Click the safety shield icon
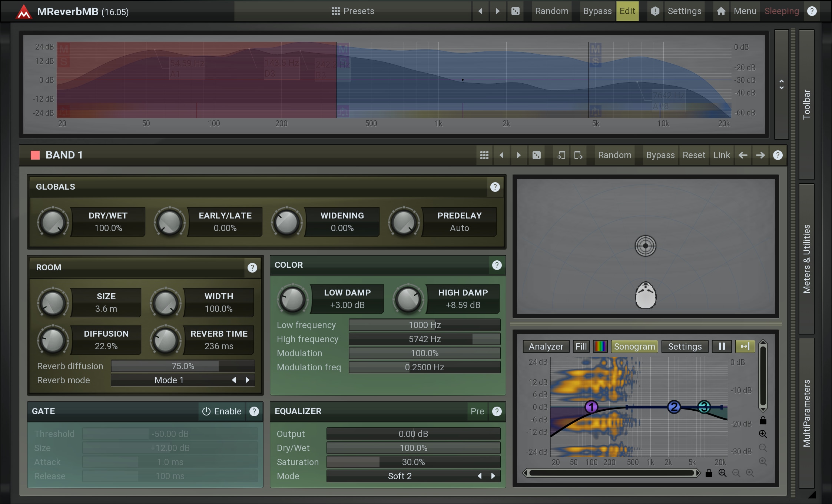Viewport: 832px width, 504px height. (655, 11)
